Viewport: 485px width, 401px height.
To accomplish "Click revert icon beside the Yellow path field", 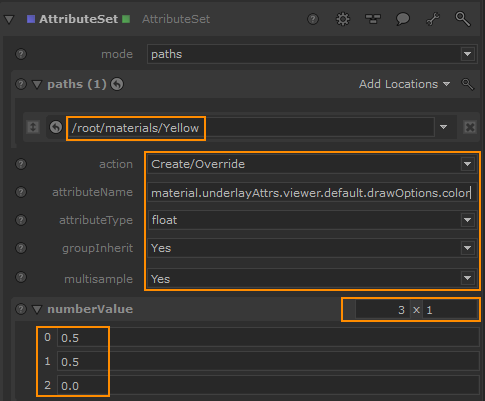I will pos(56,127).
